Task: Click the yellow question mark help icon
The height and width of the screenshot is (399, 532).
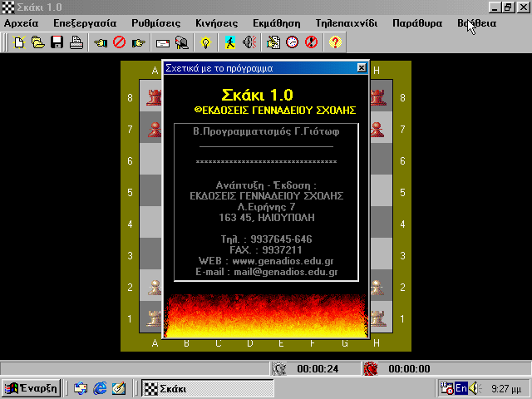Action: 335,42
